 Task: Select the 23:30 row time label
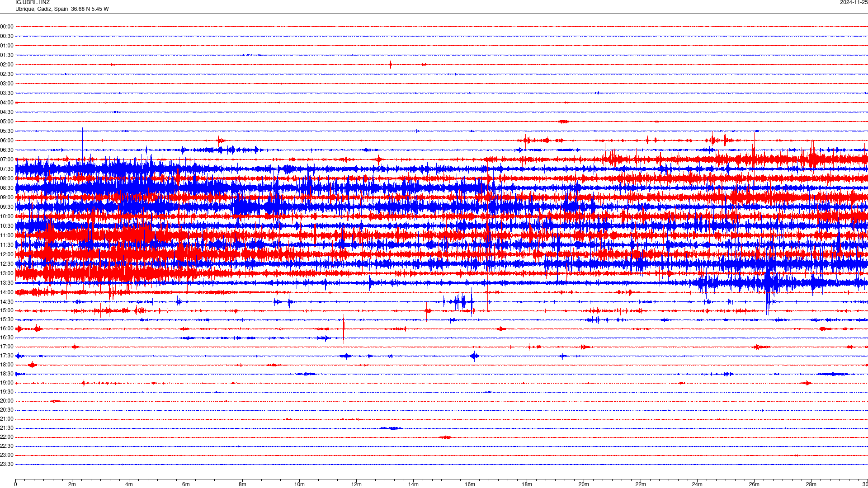pyautogui.click(x=7, y=464)
